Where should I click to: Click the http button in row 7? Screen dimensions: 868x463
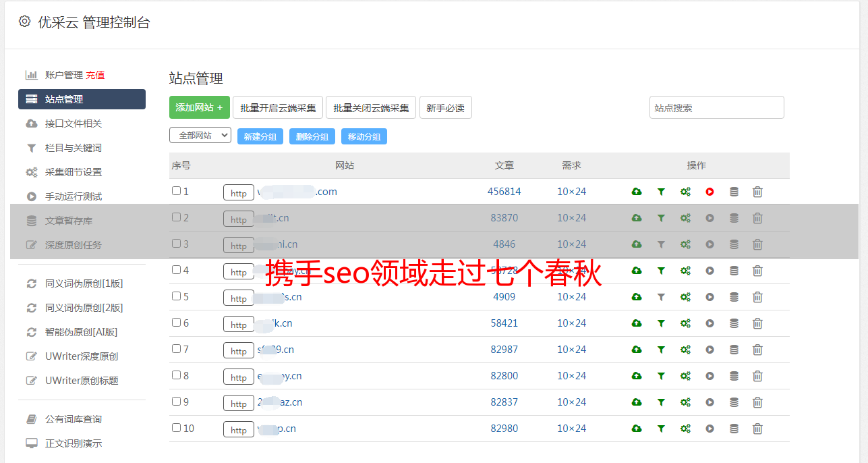239,351
